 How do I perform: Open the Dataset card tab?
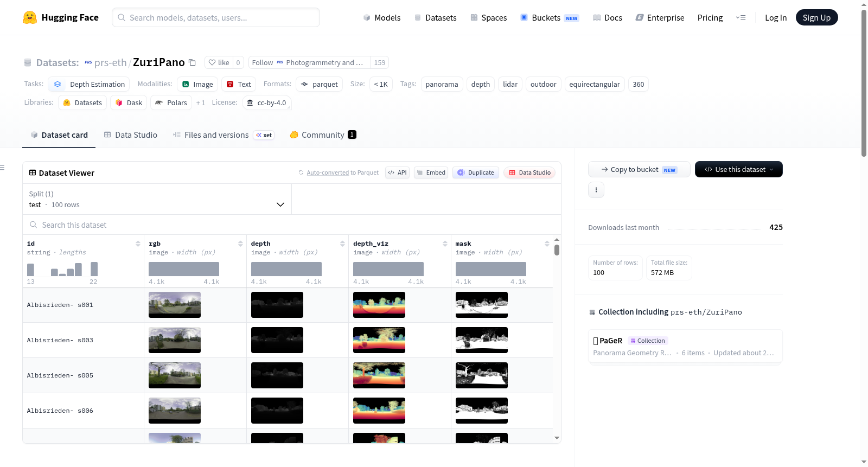59,135
